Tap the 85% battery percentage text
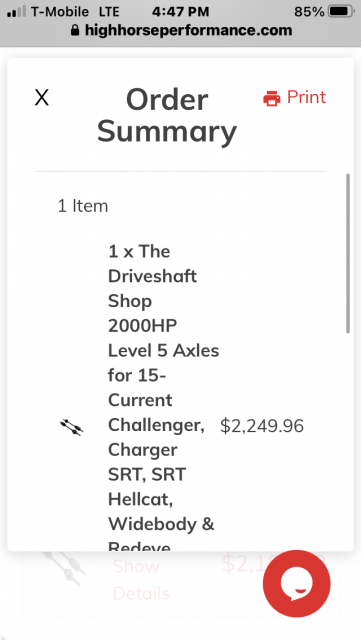This screenshot has width=361, height=640. 309,11
